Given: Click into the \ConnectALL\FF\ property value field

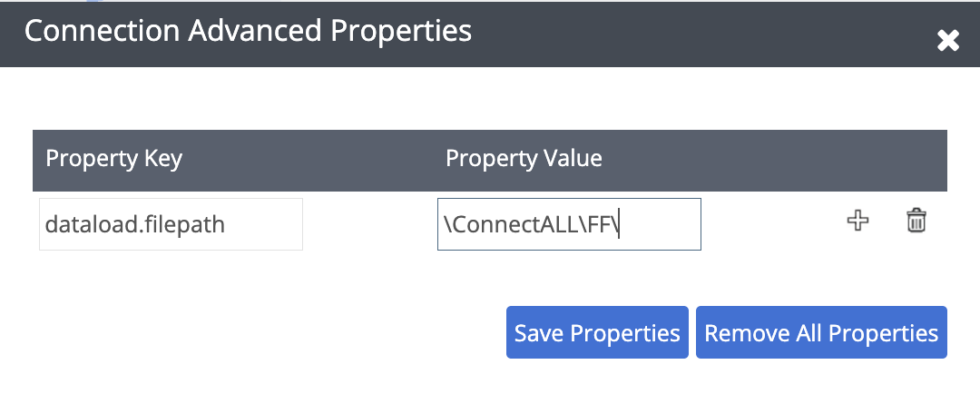Looking at the screenshot, I should tap(569, 224).
